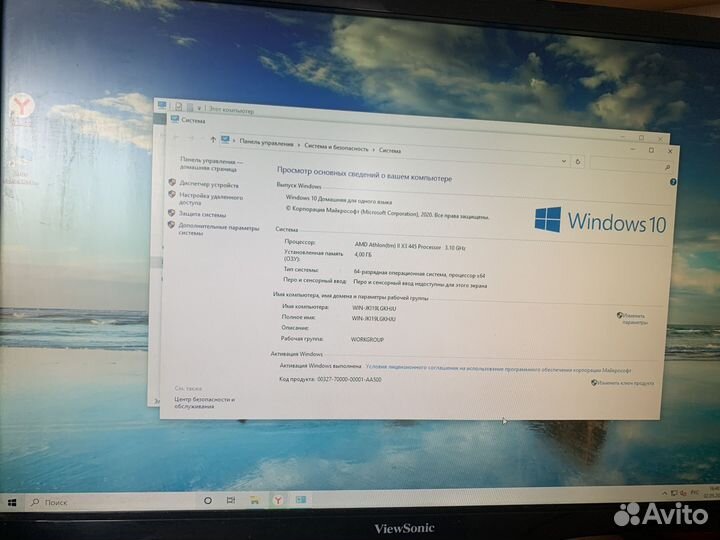Click the shield icon beside Диспетчер устройств
720x540 pixels.
click(172, 182)
